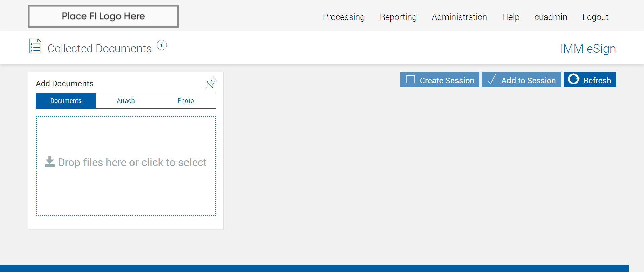
Task: Click the Add to Session button
Action: pos(521,80)
